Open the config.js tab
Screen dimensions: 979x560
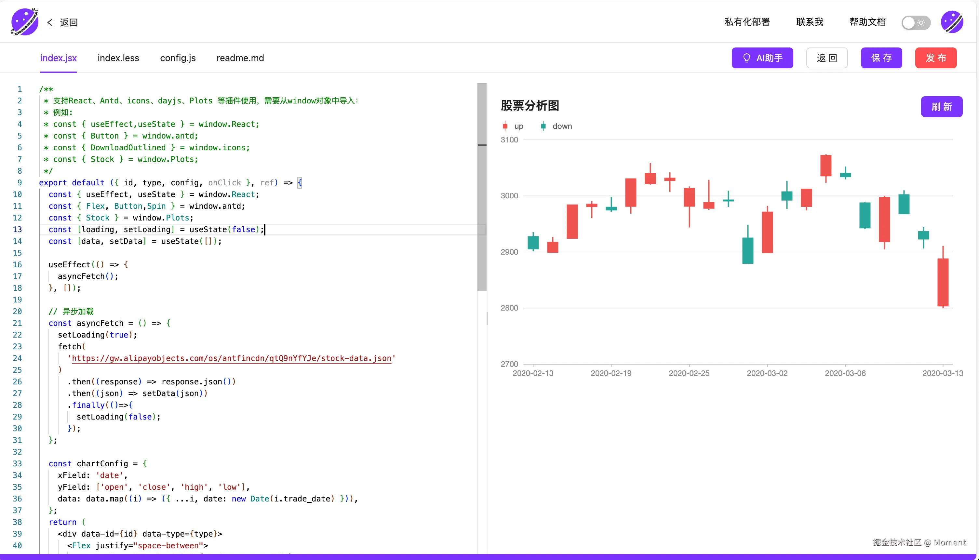click(x=178, y=58)
